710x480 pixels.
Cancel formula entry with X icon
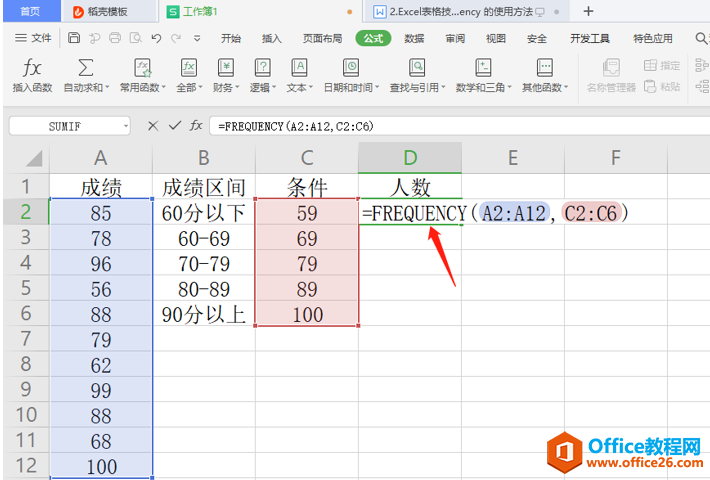tap(153, 126)
